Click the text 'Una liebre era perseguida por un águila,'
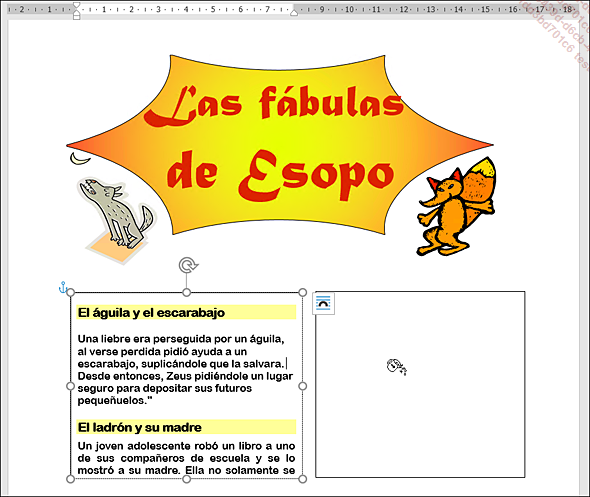Viewport: 590px width, 497px height. (181, 339)
